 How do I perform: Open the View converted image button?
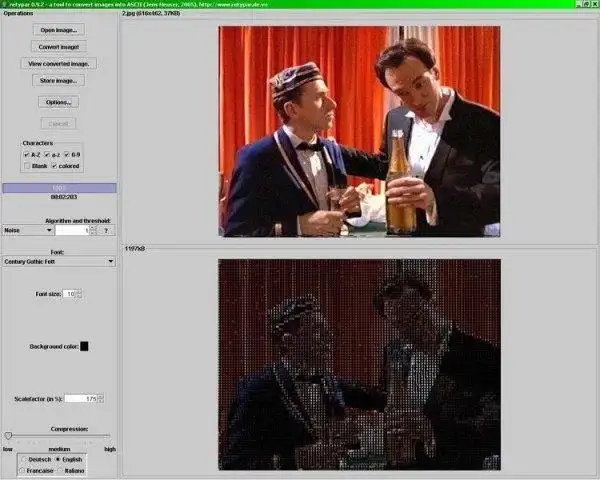click(x=59, y=64)
